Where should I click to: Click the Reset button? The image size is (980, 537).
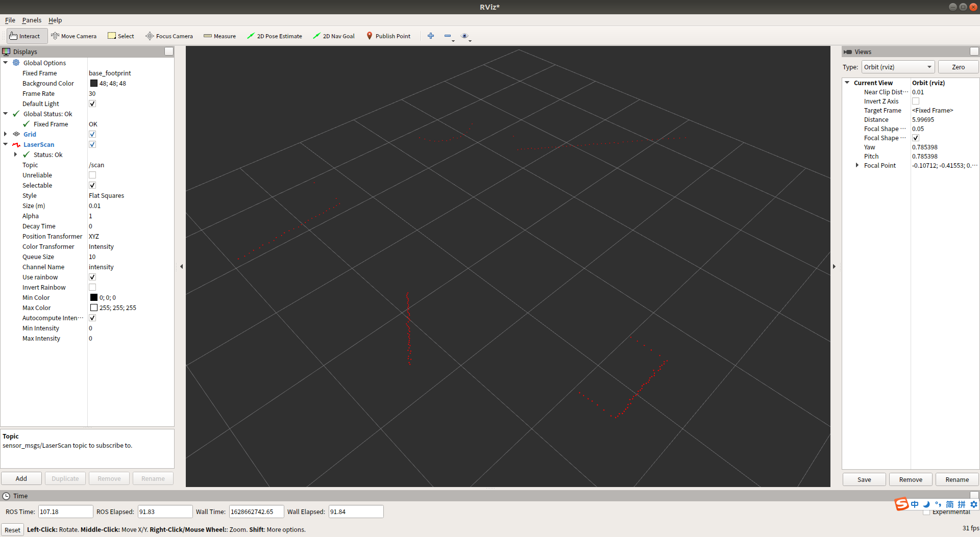tap(12, 530)
